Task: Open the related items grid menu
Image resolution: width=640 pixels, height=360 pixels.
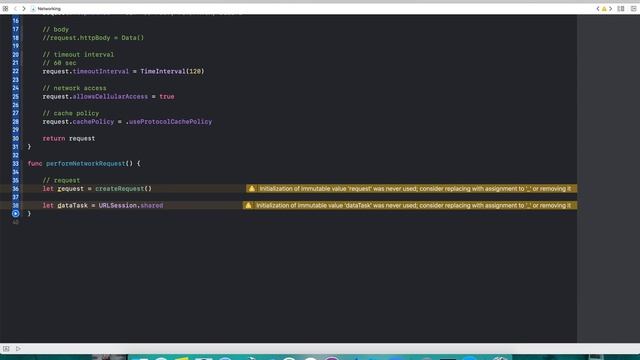Action: coord(5,9)
